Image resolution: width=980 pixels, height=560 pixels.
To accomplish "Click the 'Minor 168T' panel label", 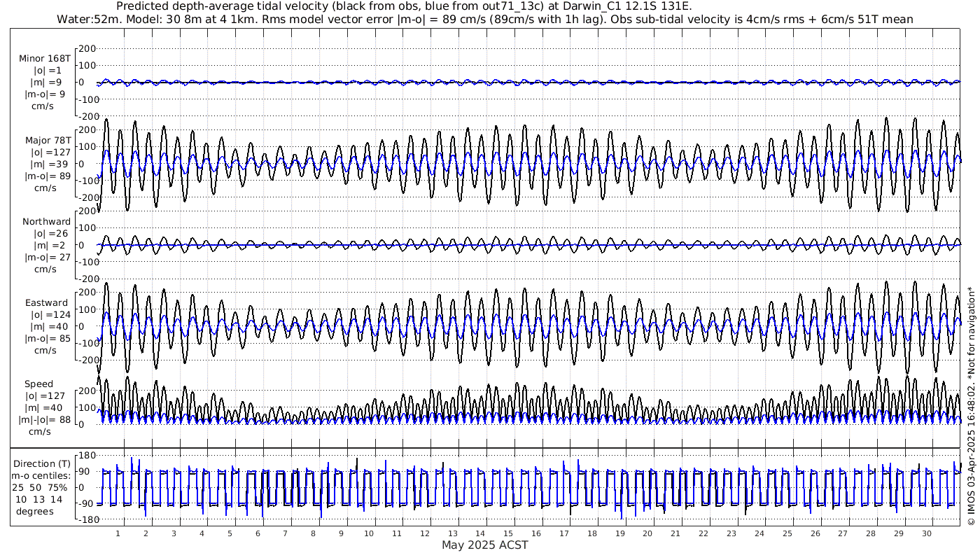I will 45,58.
